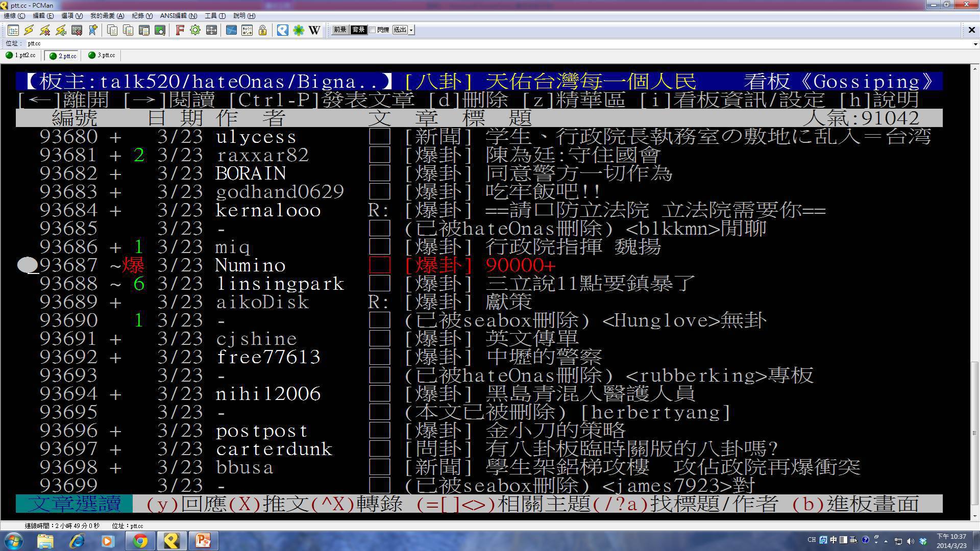
Task: Click the site list icon in toolbar
Action: (13, 30)
